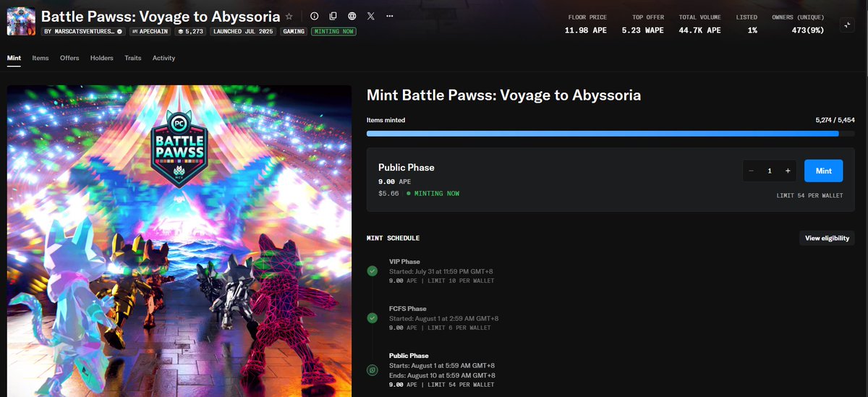
Task: Click the total volume 44.7K APE
Action: (699, 30)
